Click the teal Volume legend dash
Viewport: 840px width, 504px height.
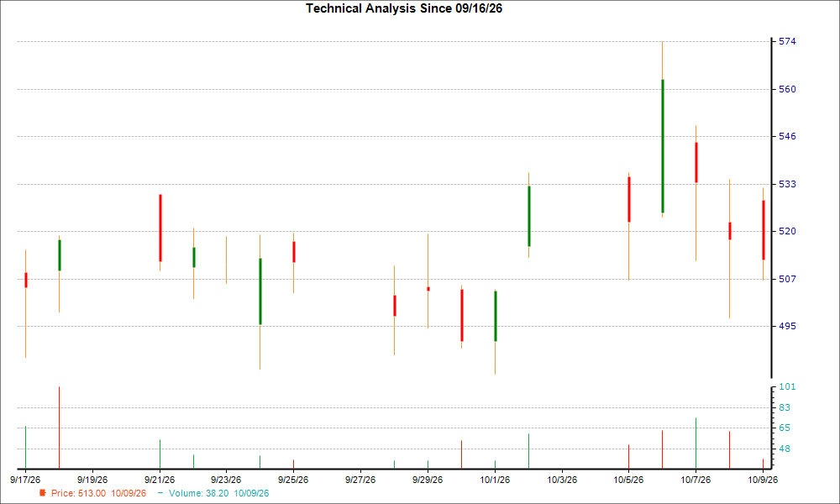pos(160,493)
